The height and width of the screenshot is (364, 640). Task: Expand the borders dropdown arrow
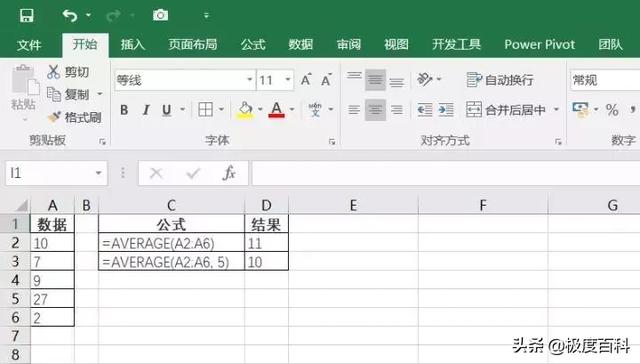click(x=221, y=109)
